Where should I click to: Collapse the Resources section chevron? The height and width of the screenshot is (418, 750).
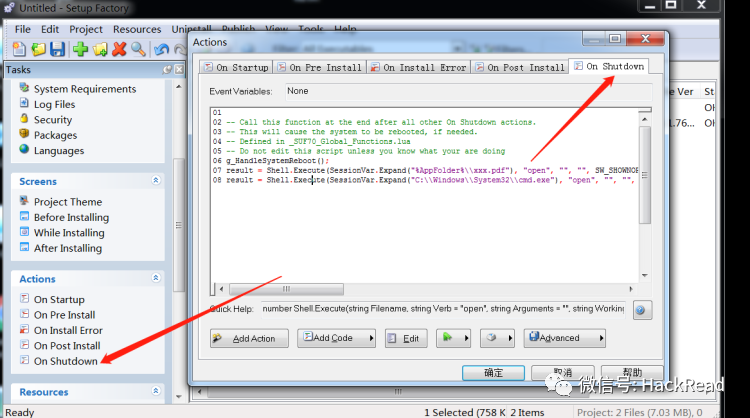coord(155,391)
